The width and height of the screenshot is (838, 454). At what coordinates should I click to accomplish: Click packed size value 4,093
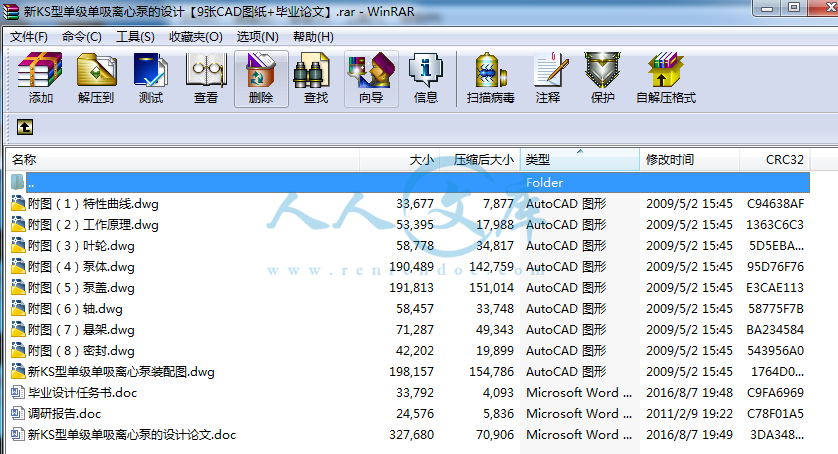[x=498, y=393]
